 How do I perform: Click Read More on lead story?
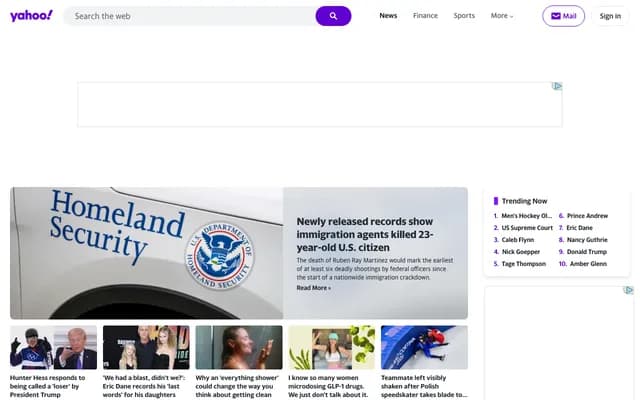coord(313,288)
